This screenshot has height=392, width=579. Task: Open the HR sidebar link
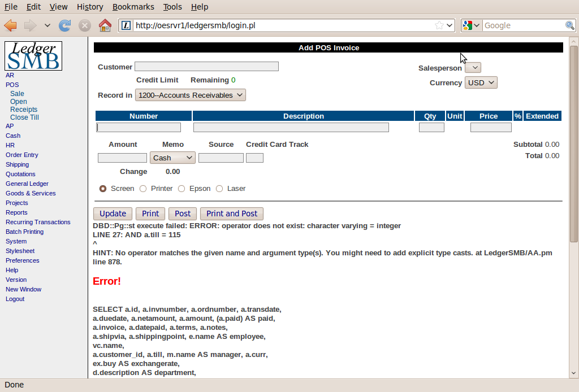10,145
